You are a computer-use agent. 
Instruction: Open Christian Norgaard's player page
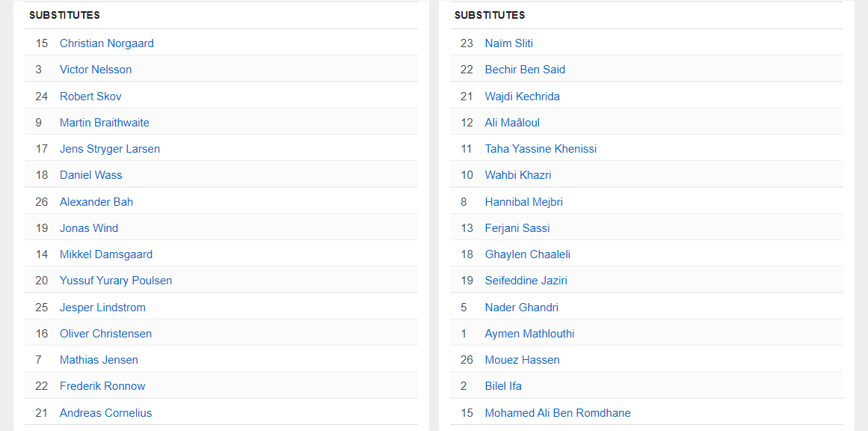[106, 43]
